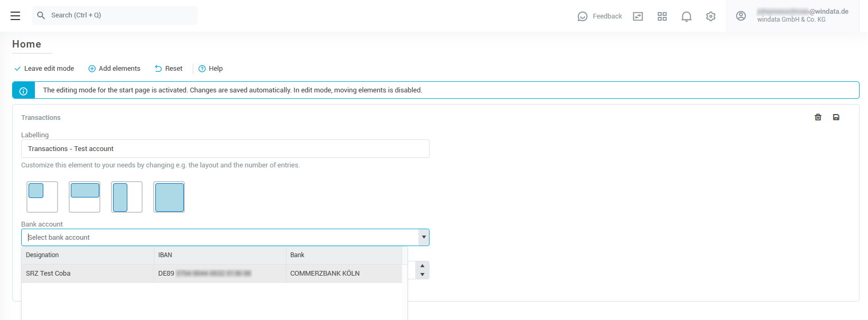The width and height of the screenshot is (868, 320).
Task: Save the Transactions element with disk icon
Action: [x=836, y=117]
